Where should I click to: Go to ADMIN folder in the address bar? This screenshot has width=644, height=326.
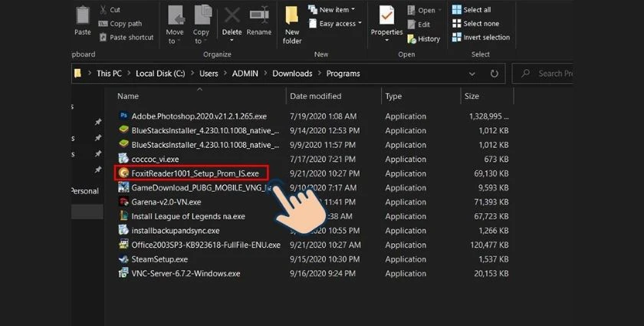245,74
